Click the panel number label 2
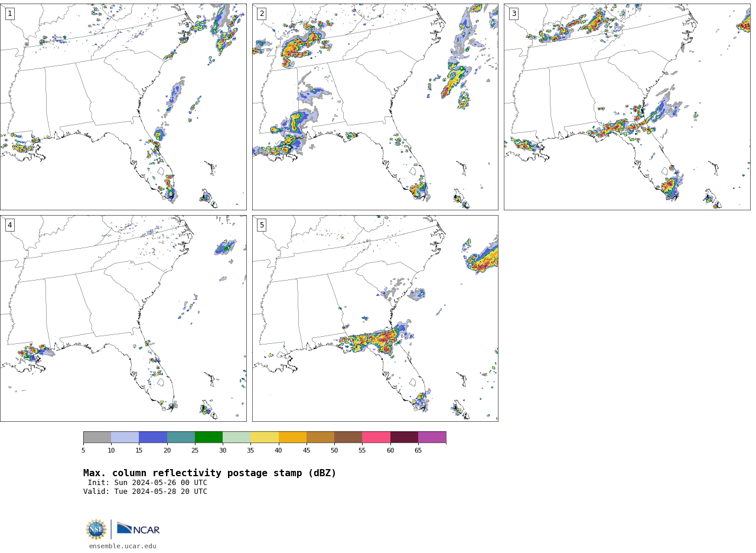The width and height of the screenshot is (756, 553). (262, 14)
